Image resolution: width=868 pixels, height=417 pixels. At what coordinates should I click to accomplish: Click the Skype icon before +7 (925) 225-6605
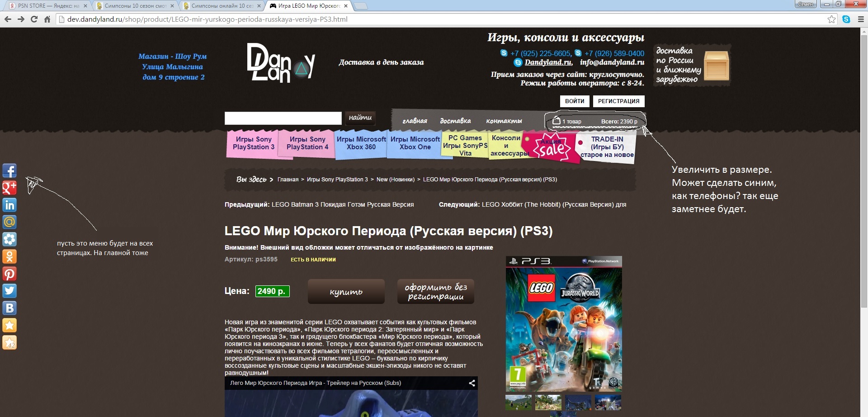(x=504, y=53)
